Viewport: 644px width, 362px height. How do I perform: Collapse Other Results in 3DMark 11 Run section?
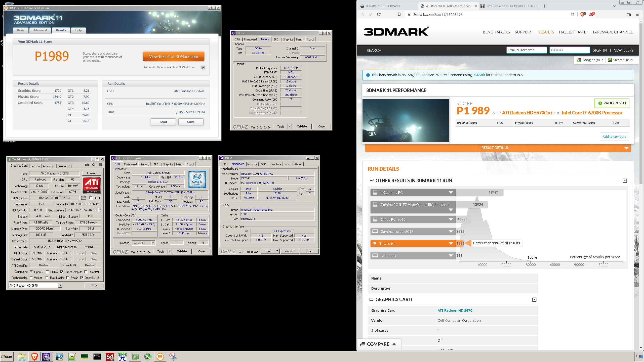click(625, 181)
